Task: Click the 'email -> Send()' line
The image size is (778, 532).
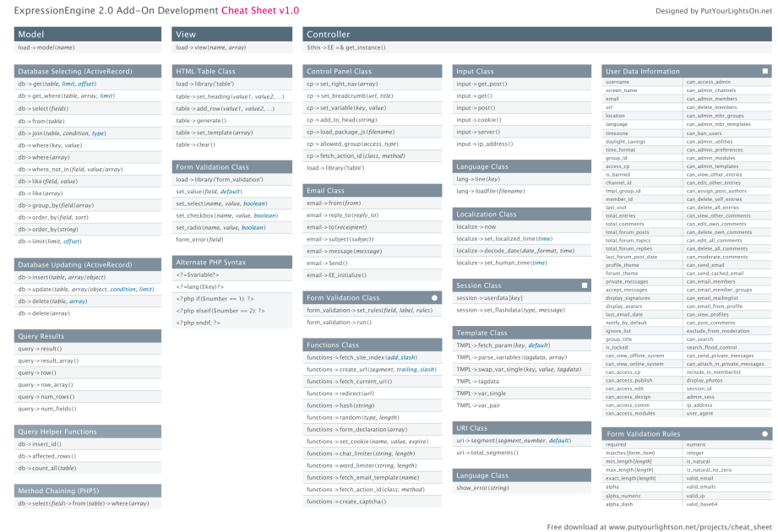Action: tap(326, 263)
